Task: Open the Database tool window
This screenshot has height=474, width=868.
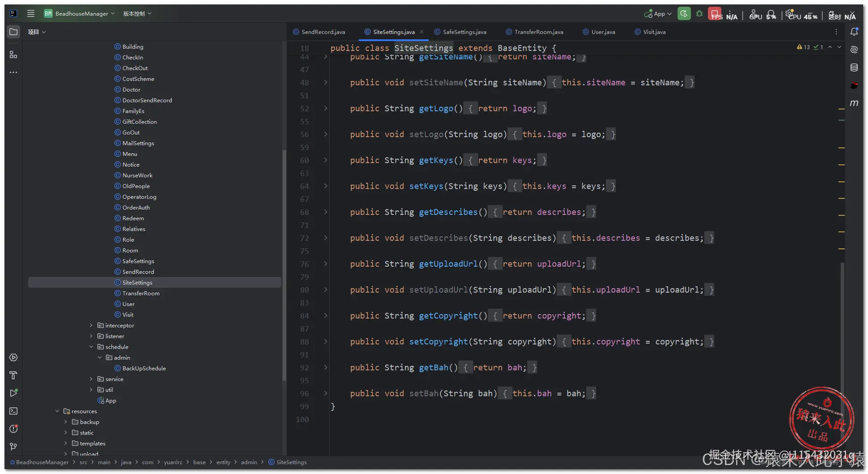Action: [x=854, y=67]
